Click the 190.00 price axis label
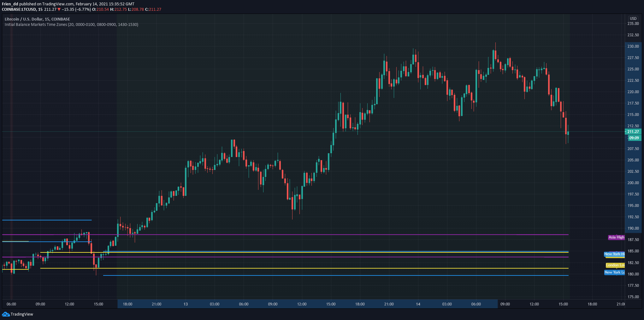The image size is (644, 320). 633,228
